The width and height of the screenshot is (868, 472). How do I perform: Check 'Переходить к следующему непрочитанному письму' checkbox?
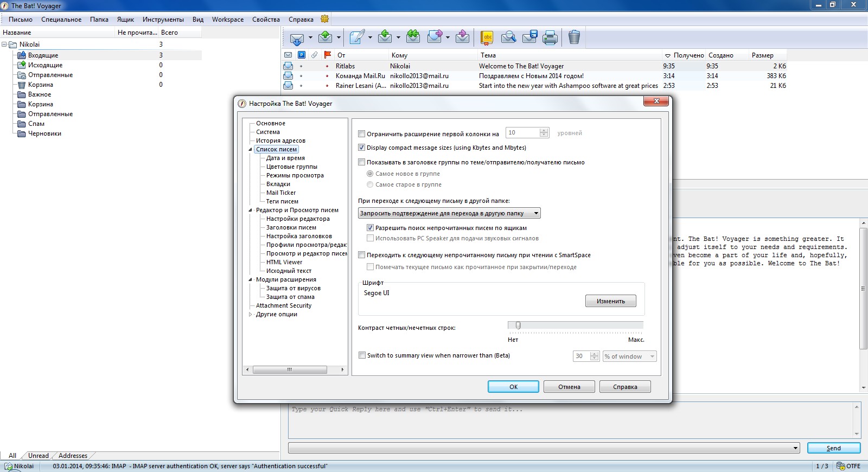pos(362,254)
